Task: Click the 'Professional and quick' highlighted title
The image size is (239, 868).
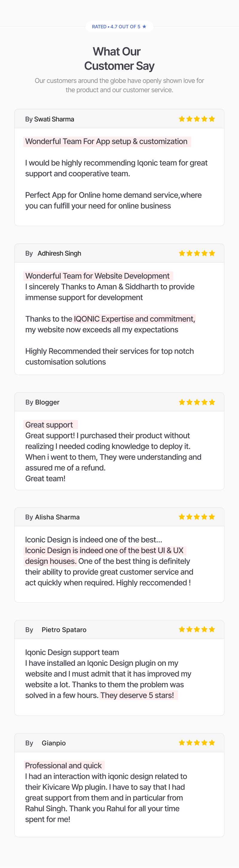Action: [x=64, y=766]
